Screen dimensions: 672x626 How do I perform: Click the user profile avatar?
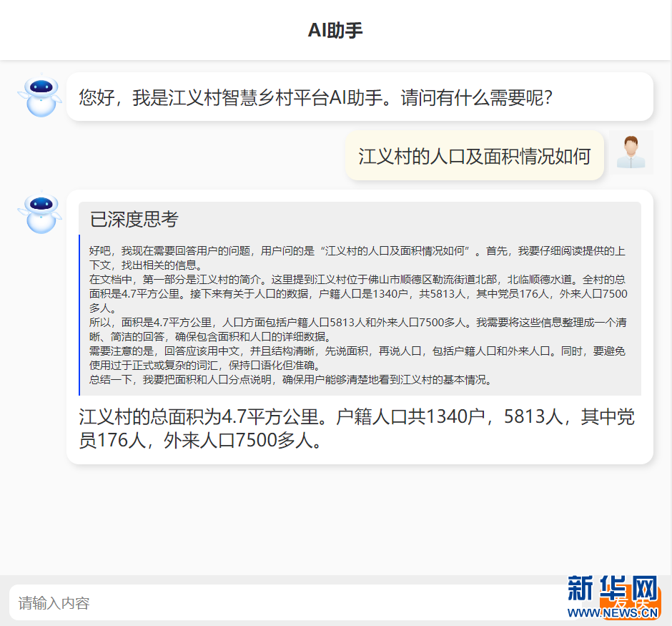click(x=631, y=153)
